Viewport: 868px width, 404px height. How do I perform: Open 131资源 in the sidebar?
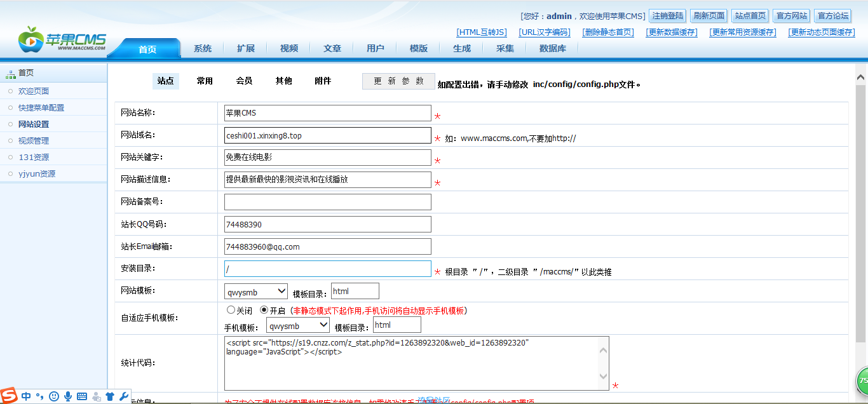pos(34,157)
